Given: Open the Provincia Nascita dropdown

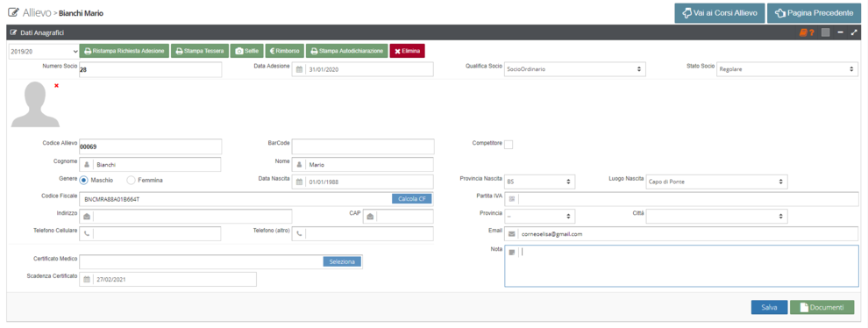Looking at the screenshot, I should click(540, 182).
